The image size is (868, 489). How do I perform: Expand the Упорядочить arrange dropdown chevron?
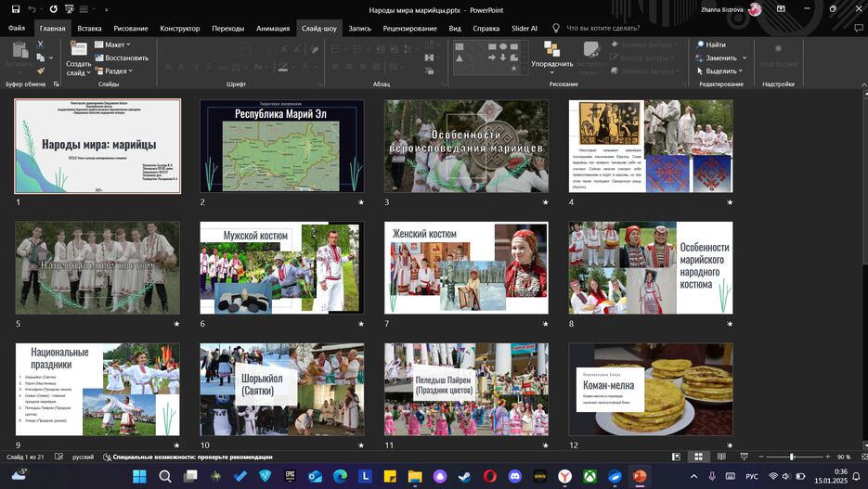[x=552, y=72]
